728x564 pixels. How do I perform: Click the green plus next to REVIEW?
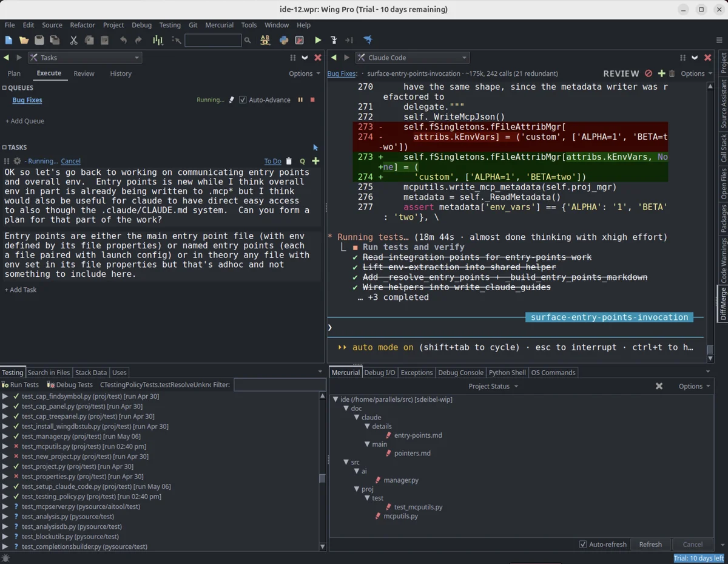[x=662, y=73]
